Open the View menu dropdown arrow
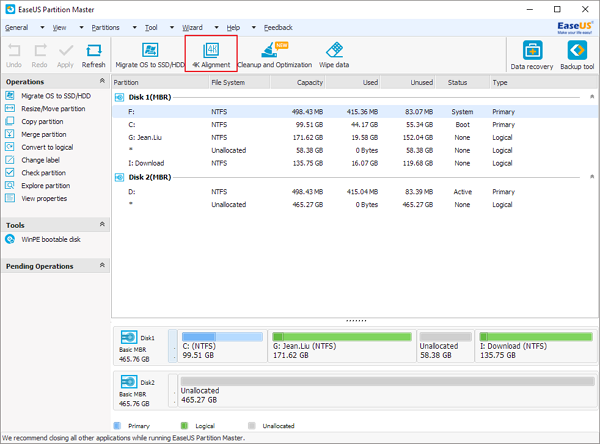The image size is (600, 444). pyautogui.click(x=82, y=28)
